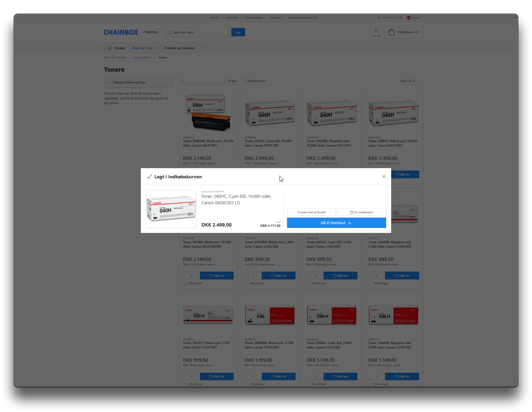
Task: Click the CHAINBOX logo
Action: [121, 32]
